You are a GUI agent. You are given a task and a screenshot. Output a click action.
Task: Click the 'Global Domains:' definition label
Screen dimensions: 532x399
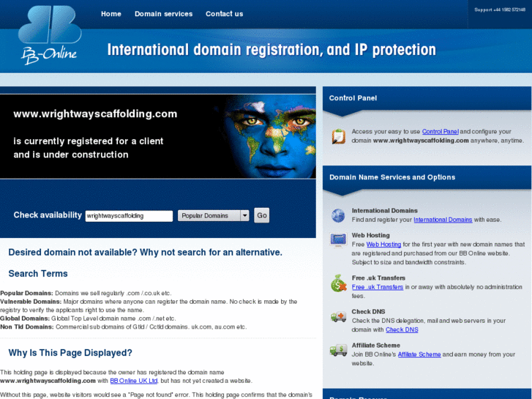pyautogui.click(x=25, y=318)
